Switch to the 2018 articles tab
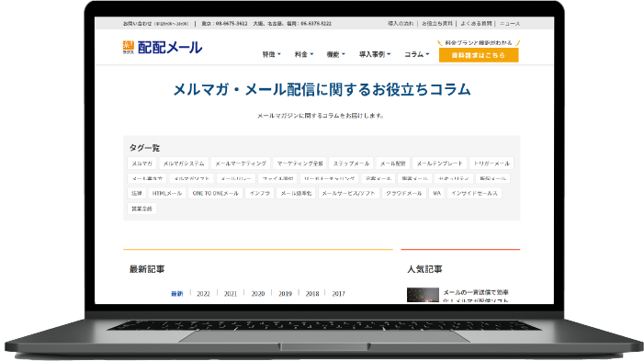The image size is (644, 361). (x=312, y=294)
